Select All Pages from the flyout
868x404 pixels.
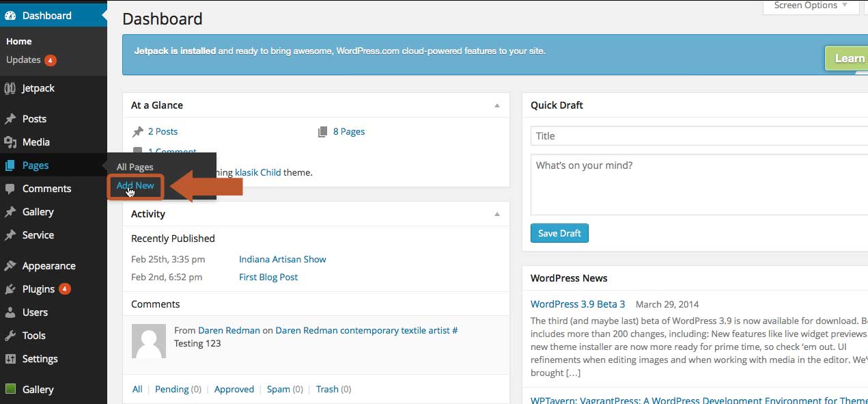pos(135,167)
